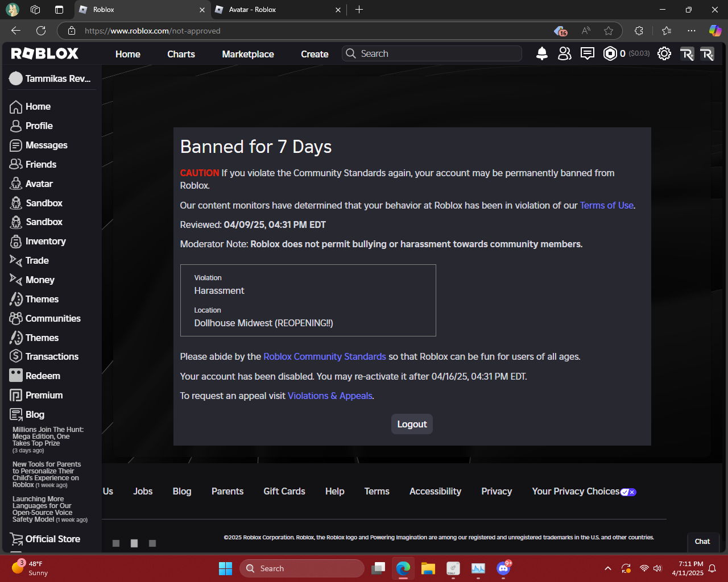Open the first Themes sidebar item
The image size is (728, 582).
34,300
